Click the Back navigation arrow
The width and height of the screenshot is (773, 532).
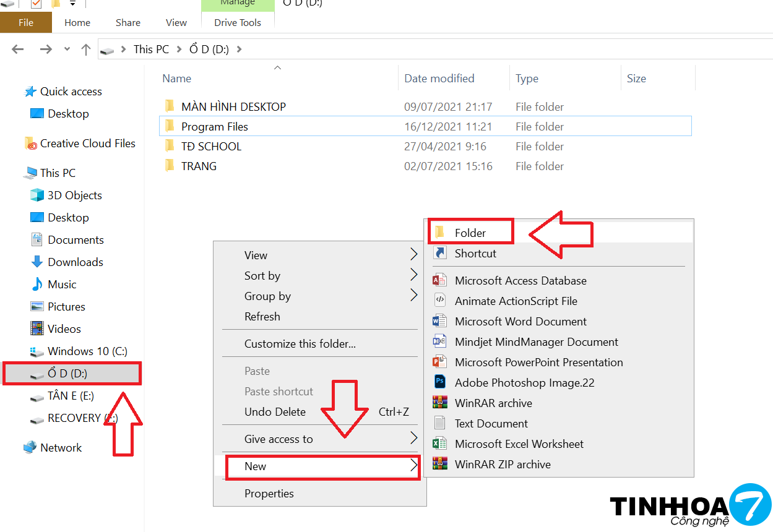pos(18,49)
